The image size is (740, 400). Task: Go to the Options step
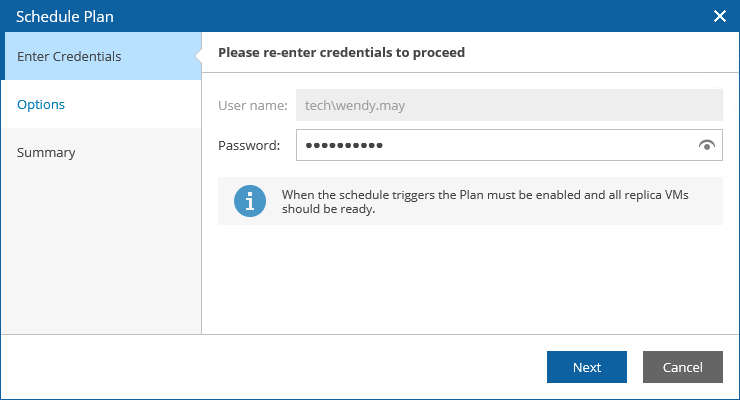click(42, 105)
